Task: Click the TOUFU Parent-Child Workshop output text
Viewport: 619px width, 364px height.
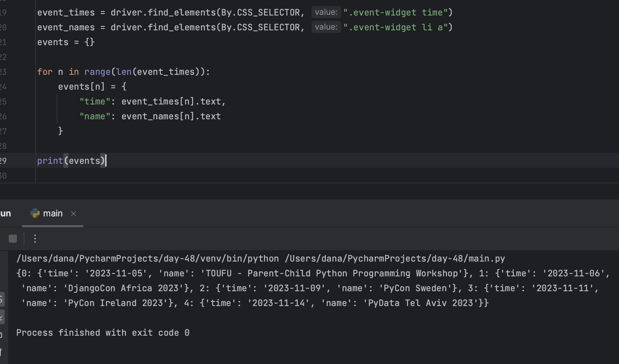Action: [331, 273]
